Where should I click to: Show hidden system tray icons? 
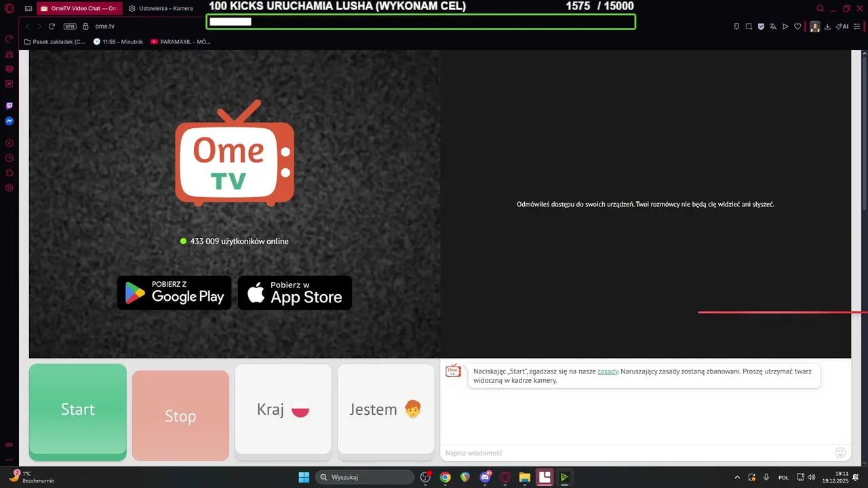click(x=737, y=477)
